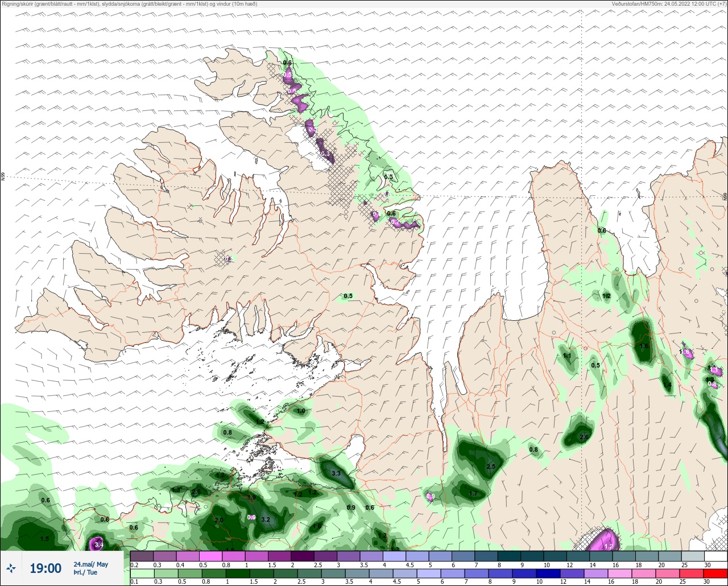Click the 19:00 forecast time display

click(x=45, y=568)
